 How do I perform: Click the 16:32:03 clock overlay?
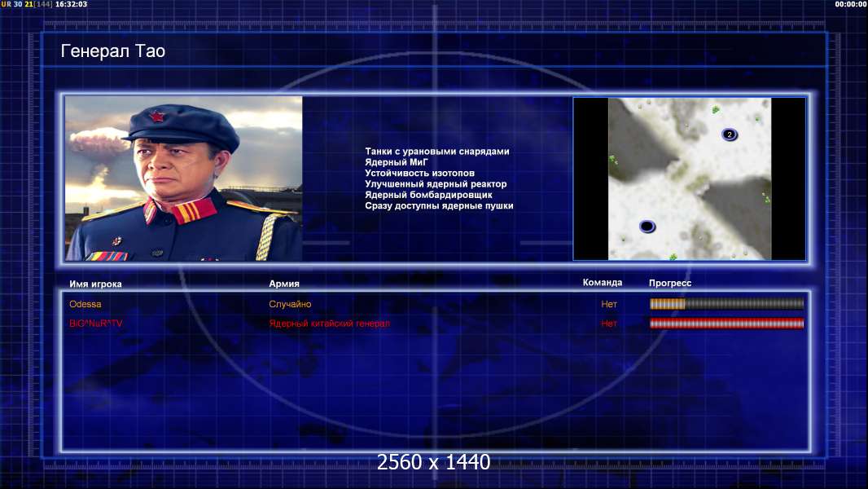coord(71,4)
